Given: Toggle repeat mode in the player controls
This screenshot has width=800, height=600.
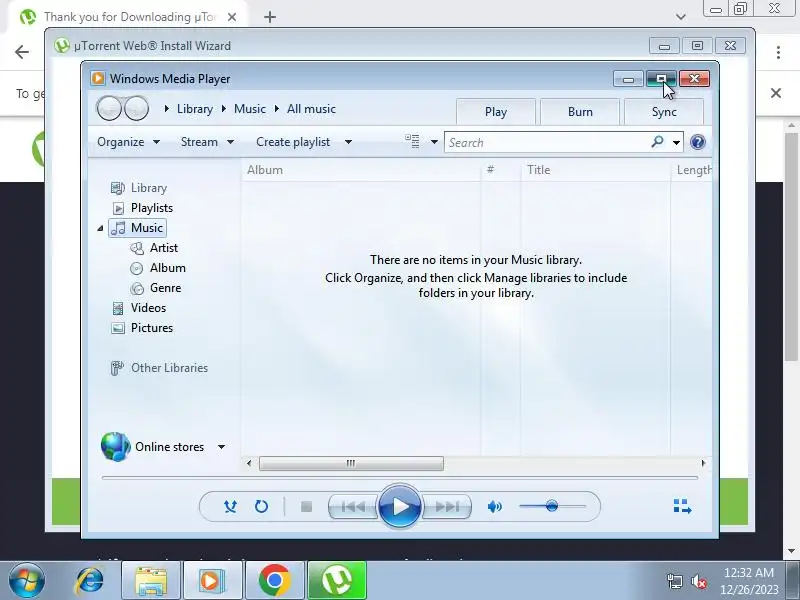Looking at the screenshot, I should click(261, 507).
